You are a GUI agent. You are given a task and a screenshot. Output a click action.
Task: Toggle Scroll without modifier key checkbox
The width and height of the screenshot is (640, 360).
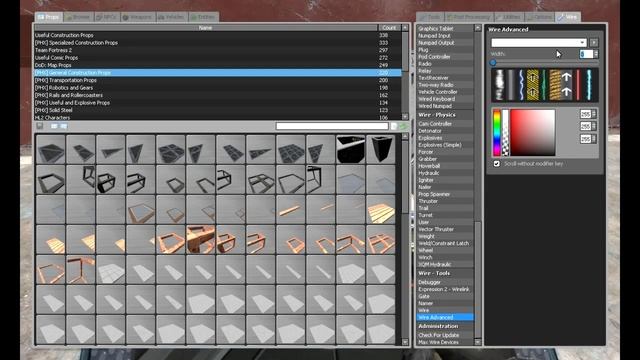tap(497, 164)
